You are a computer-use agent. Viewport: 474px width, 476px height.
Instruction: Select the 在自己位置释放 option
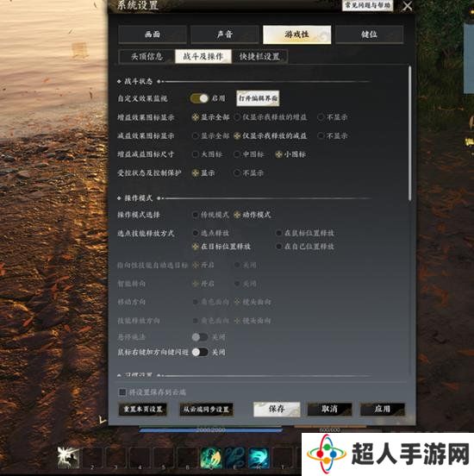pyautogui.click(x=305, y=247)
